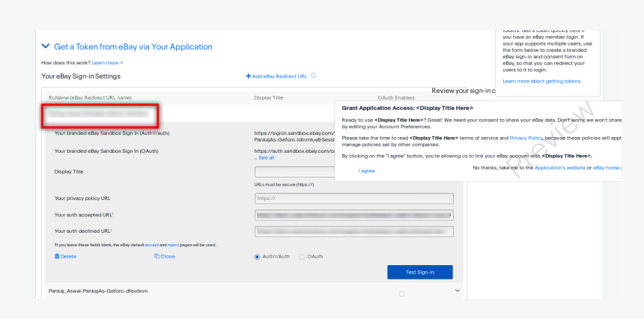Open Privacy Policy link in preview
Screen dimensions: 644x319
point(526,138)
